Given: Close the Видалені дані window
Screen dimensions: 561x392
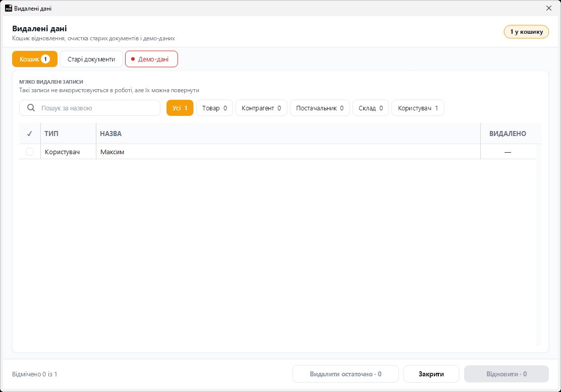Looking at the screenshot, I should pyautogui.click(x=549, y=8).
